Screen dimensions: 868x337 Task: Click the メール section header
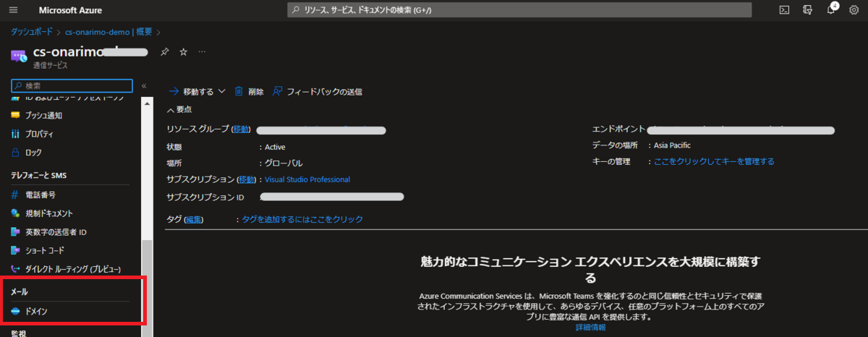point(19,291)
